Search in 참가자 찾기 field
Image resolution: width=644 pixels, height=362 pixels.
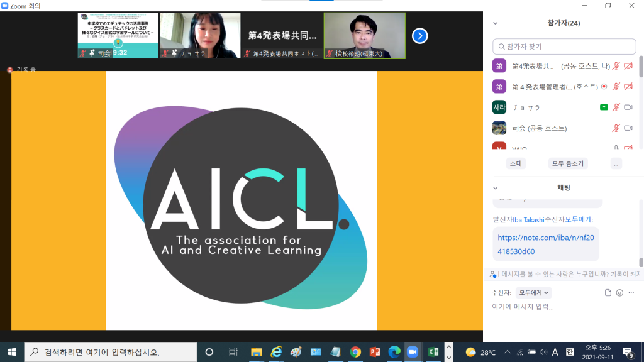coord(564,47)
